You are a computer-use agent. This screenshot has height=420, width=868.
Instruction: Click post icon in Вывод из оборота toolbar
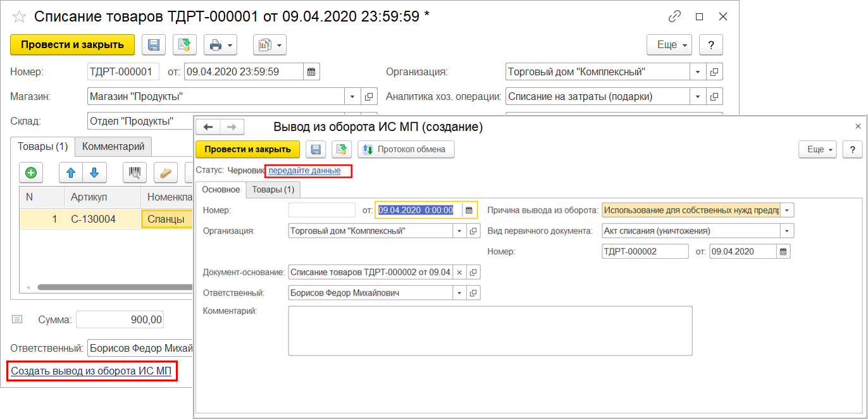pyautogui.click(x=342, y=149)
